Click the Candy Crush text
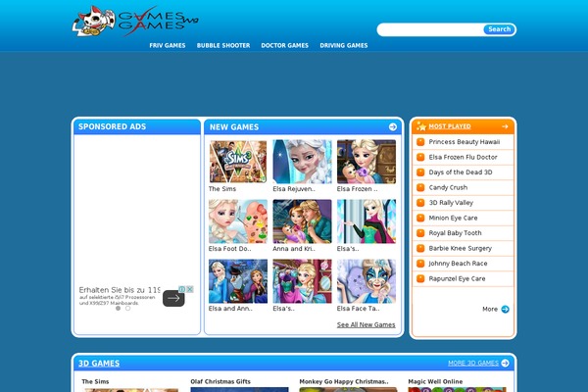The width and height of the screenshot is (588, 392). 448,187
